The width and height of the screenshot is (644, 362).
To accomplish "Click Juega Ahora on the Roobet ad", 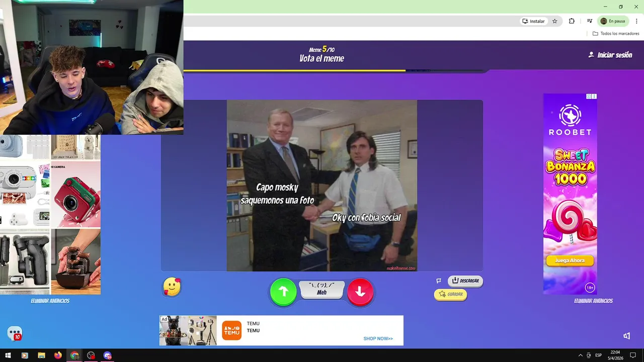I will [570, 260].
